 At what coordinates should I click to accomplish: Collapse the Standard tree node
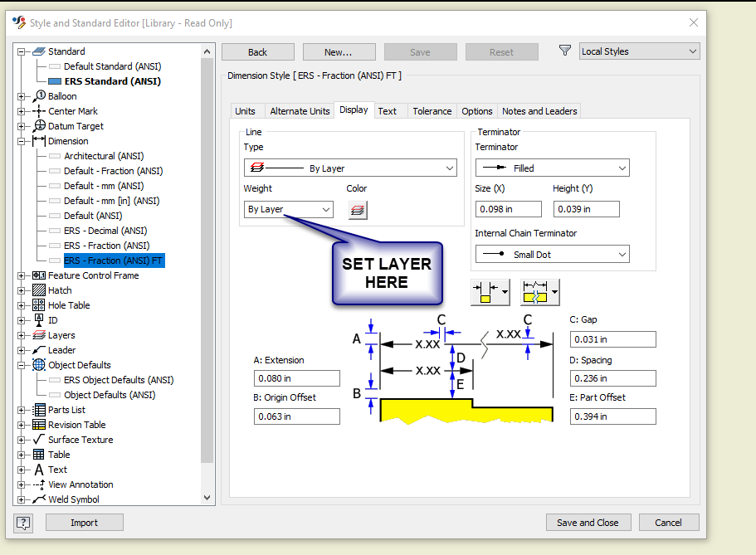click(22, 51)
